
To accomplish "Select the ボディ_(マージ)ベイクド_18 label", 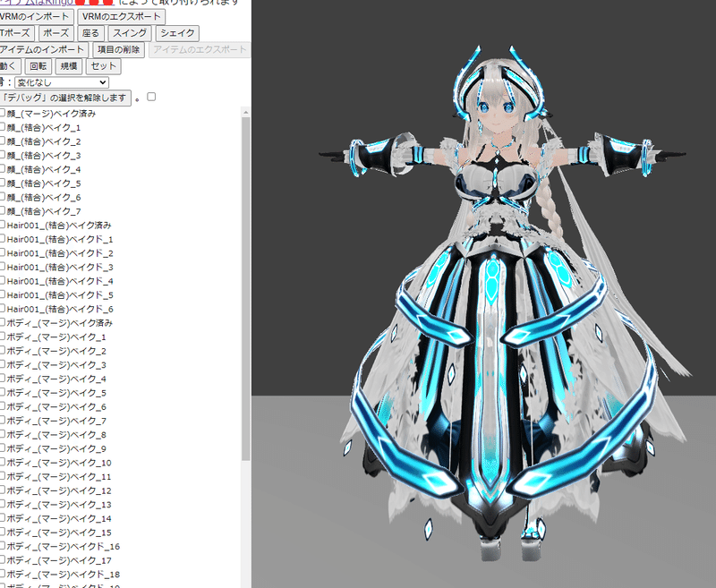I will [x=63, y=575].
